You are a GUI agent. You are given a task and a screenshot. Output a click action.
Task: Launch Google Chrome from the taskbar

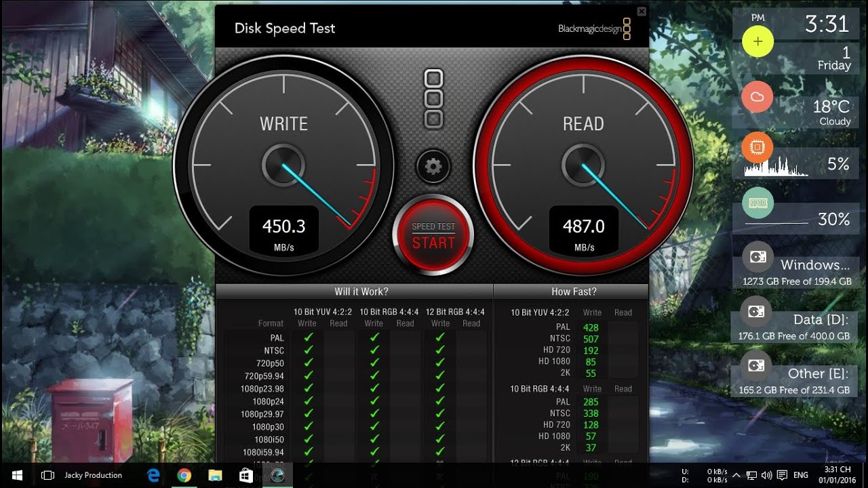(184, 475)
